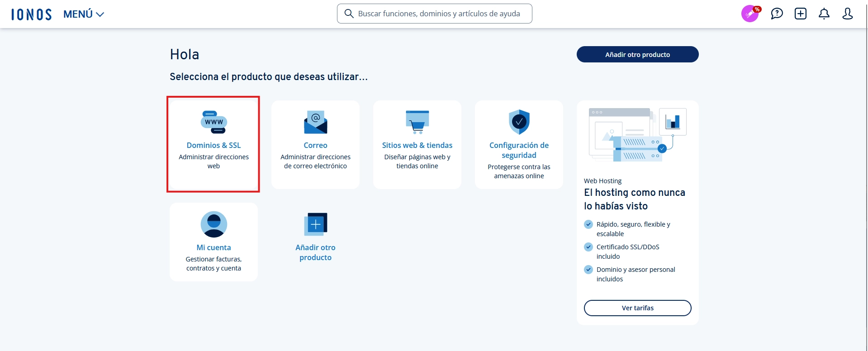This screenshot has width=868, height=351.
Task: Open the pink discount offers icon
Action: (x=750, y=14)
